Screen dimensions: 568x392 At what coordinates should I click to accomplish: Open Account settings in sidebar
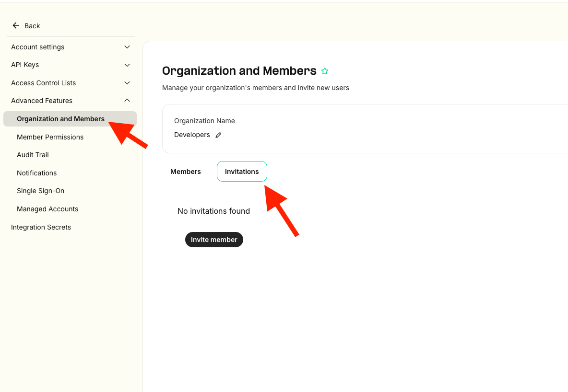[38, 47]
